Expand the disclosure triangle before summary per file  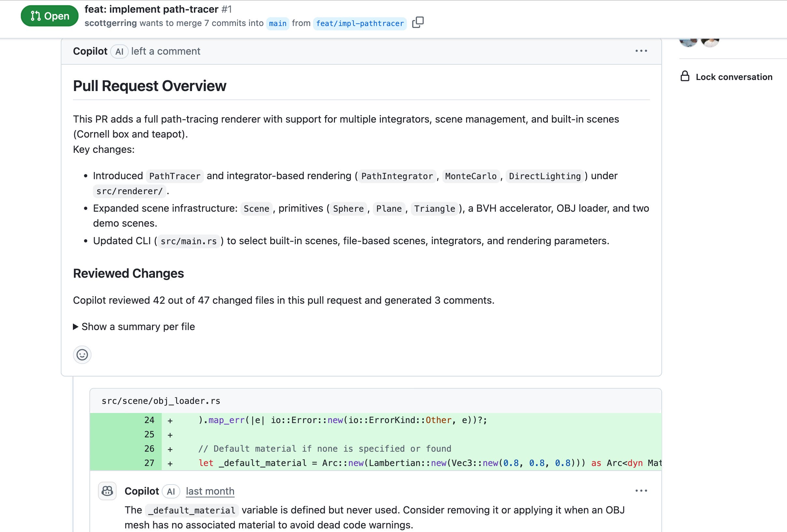(x=75, y=326)
